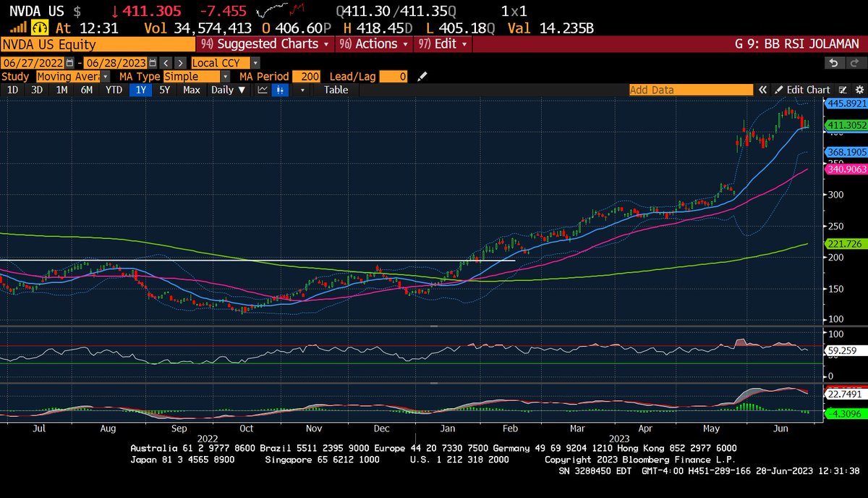Shift date range back with left arrow
Image resolution: width=868 pixels, height=498 pixels.
(166, 63)
